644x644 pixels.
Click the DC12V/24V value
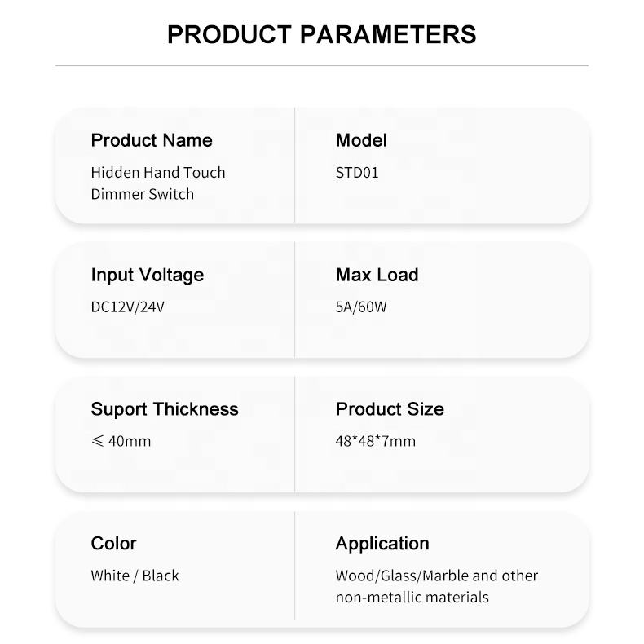[x=128, y=307]
